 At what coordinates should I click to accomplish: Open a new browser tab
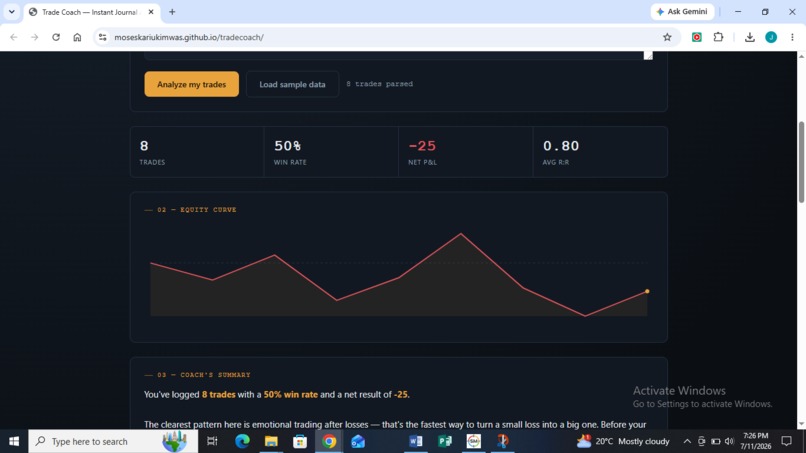(172, 12)
